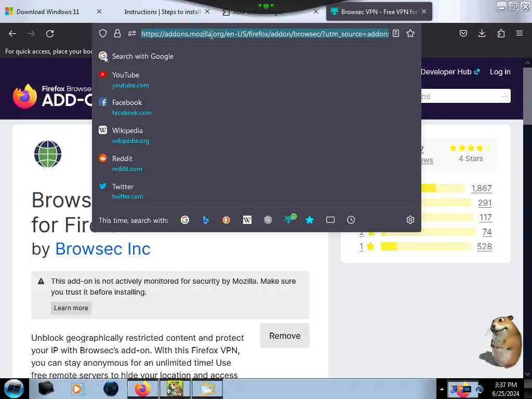Open the Firefox application menu

pyautogui.click(x=519, y=33)
